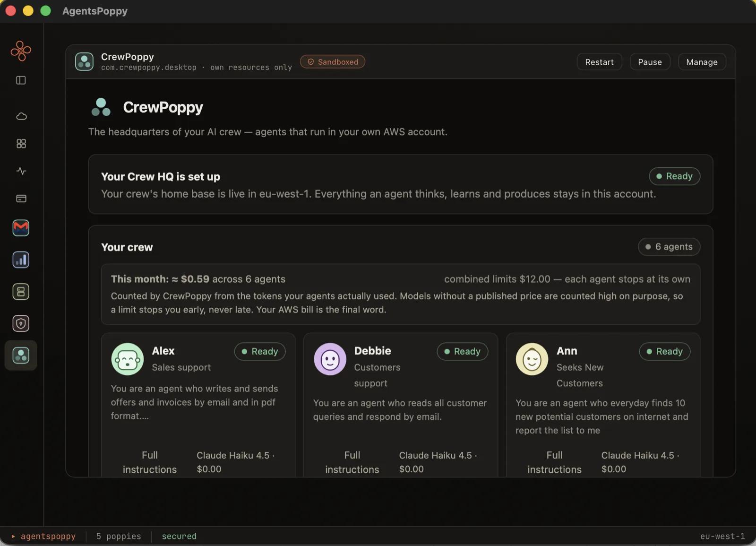
Task: Click the 'Sales support' role text
Action: [181, 367]
